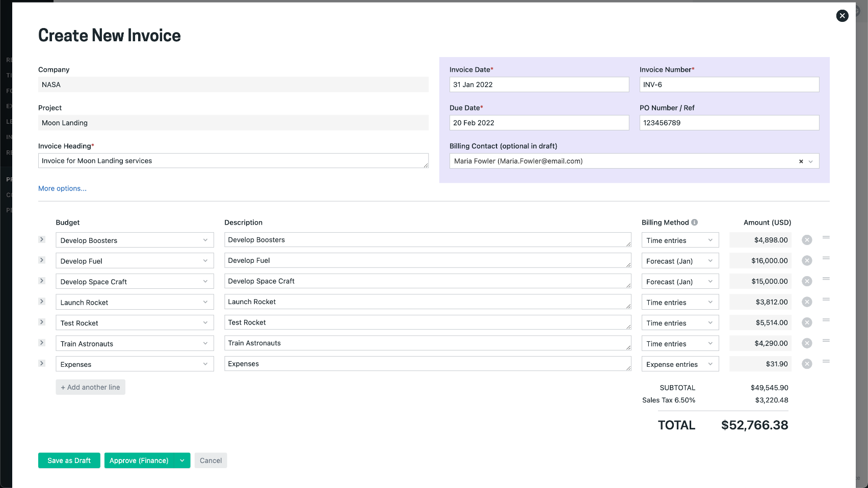Remove the Develop Boosters line item
Viewport: 868px width, 488px height.
pos(806,240)
